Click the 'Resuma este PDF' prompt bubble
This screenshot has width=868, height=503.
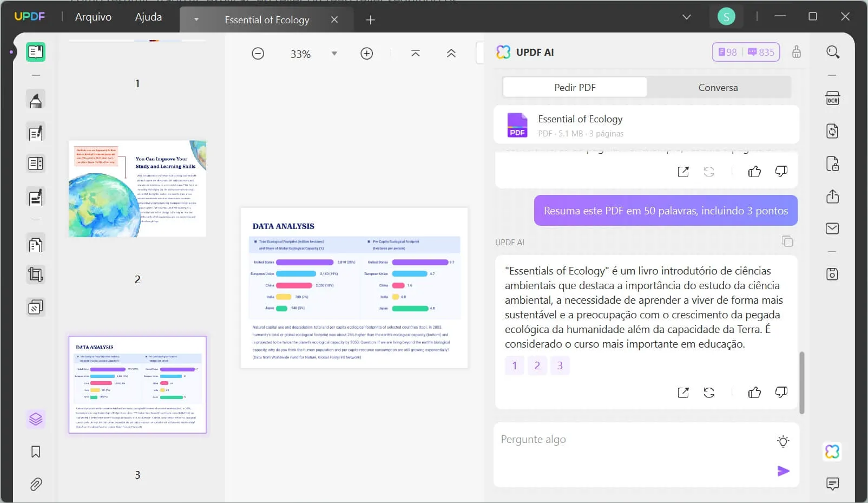pos(666,211)
